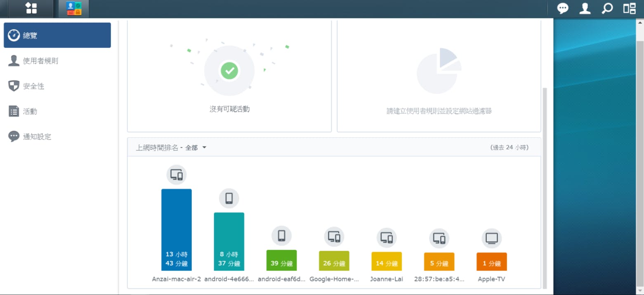
Task: Open notifications via the speech bubble icon
Action: 562,8
